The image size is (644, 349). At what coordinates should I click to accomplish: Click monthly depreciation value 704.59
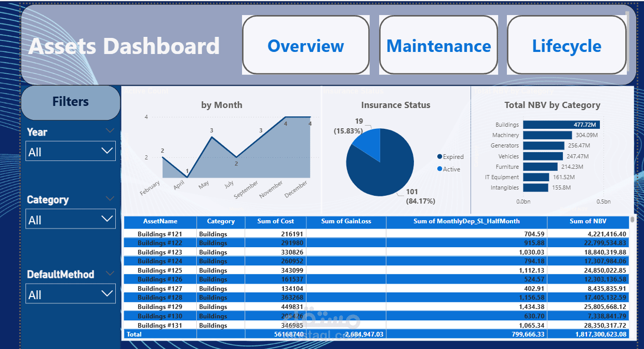534,234
